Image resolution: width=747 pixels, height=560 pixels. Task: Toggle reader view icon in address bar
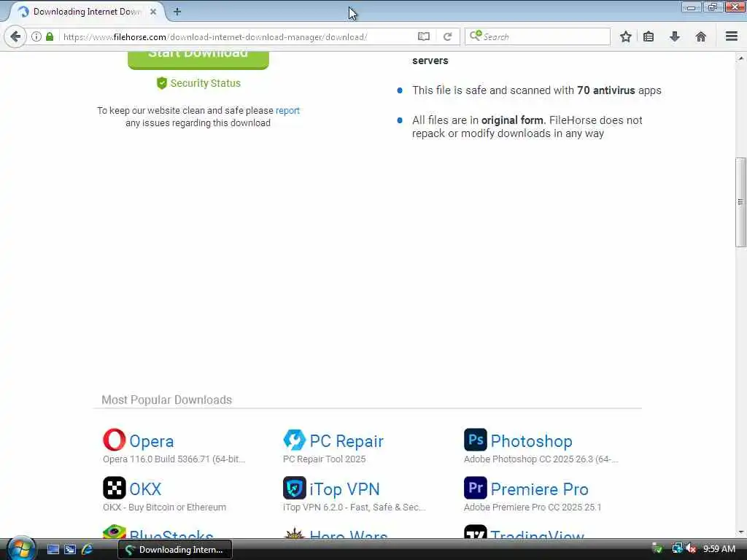(424, 36)
